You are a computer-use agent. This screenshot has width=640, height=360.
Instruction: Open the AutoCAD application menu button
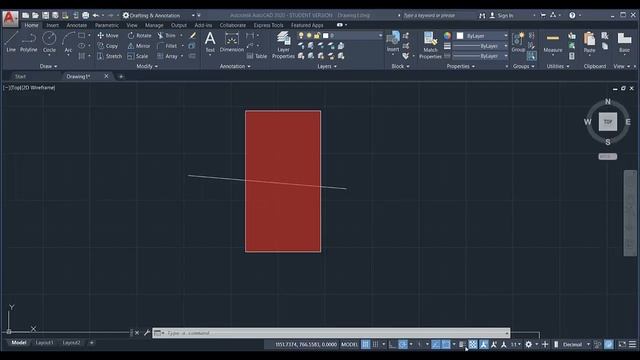tap(10, 18)
